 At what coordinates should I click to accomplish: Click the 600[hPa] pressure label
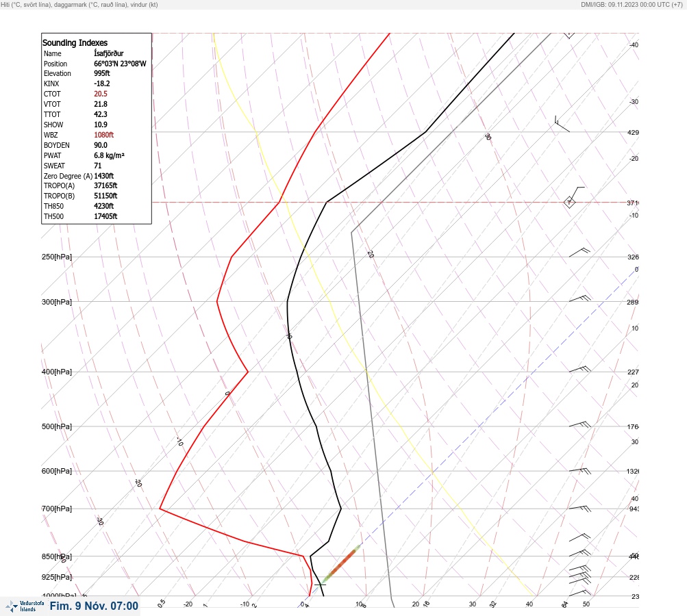[x=57, y=471]
